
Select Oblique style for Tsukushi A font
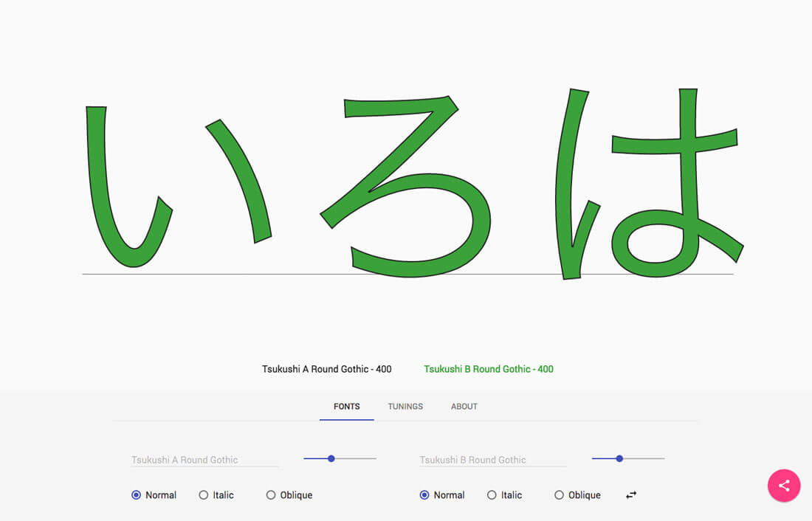271,495
